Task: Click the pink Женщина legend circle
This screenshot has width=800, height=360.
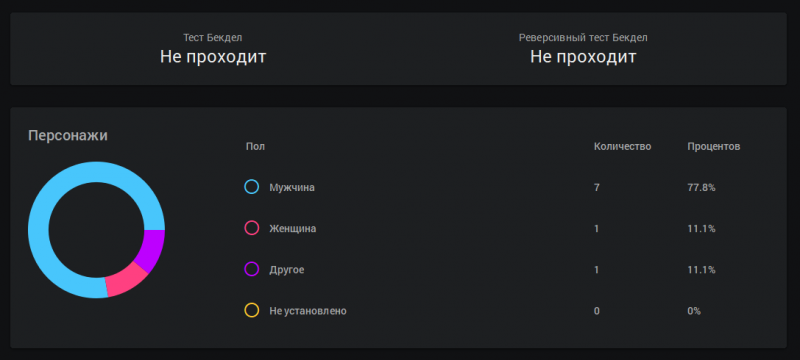Action: point(252,228)
